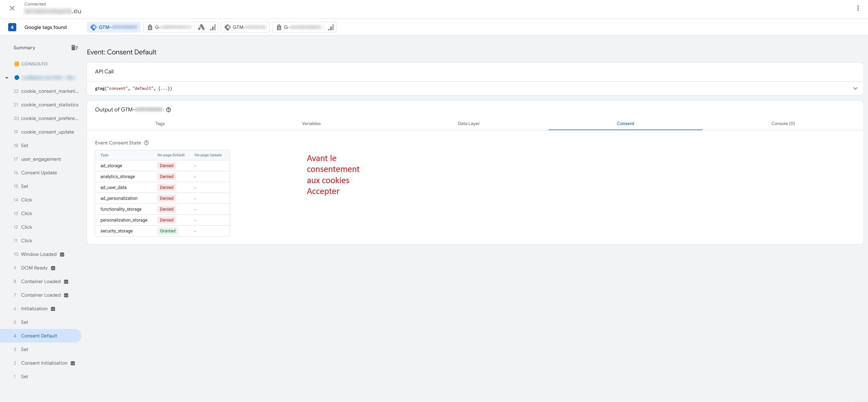Open the Console (0) tab
Image resolution: width=868 pixels, height=402 pixels.
783,124
